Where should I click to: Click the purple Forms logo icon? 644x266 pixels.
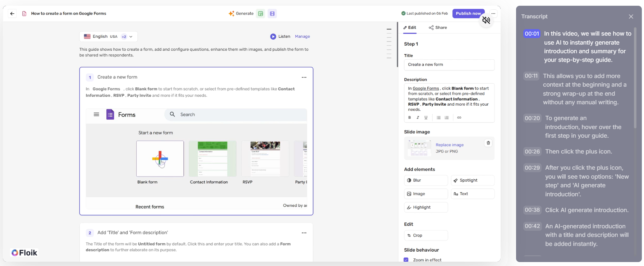coord(110,115)
